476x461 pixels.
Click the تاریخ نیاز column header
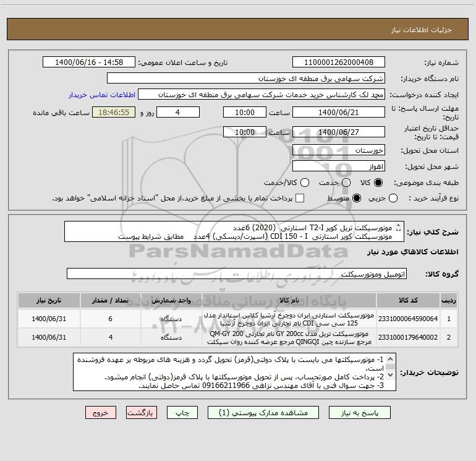click(49, 300)
